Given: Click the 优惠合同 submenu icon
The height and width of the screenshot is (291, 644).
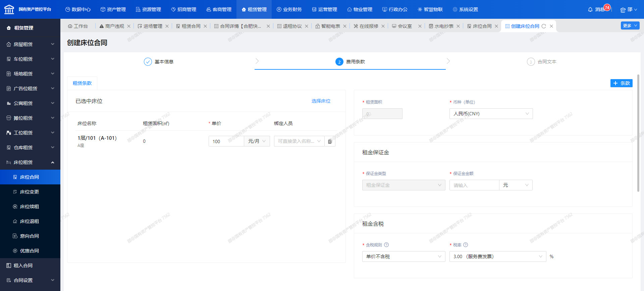Looking at the screenshot, I should point(15,251).
